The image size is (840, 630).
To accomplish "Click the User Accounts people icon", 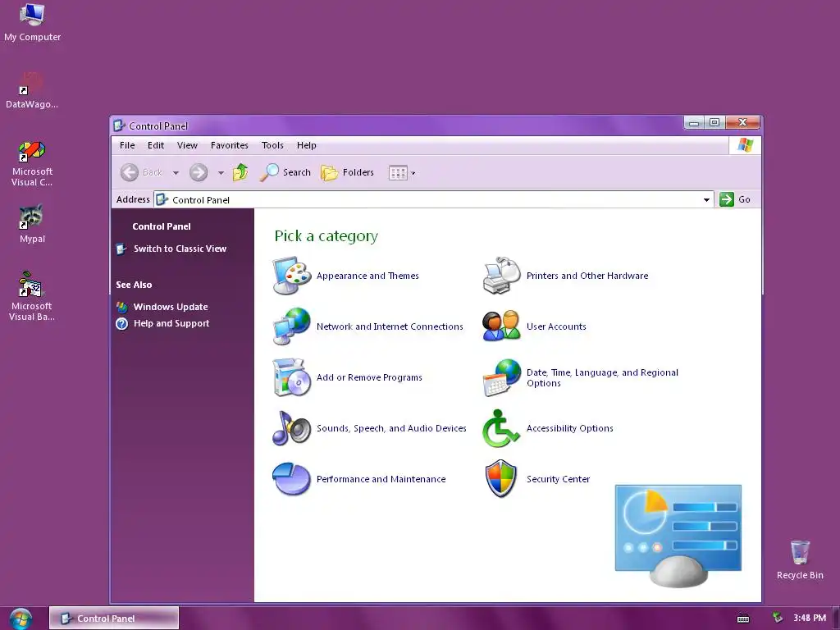I will click(501, 326).
